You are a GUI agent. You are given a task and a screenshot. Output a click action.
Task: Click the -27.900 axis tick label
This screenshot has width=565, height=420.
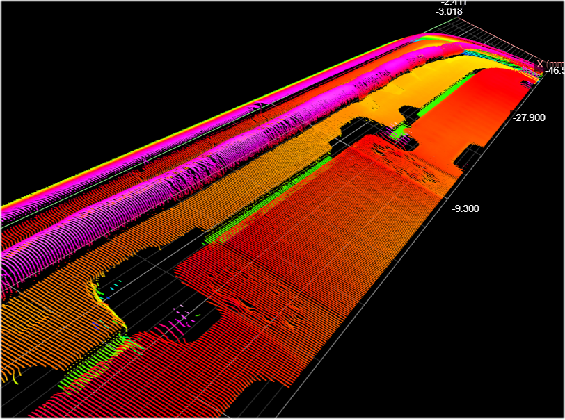pyautogui.click(x=529, y=118)
